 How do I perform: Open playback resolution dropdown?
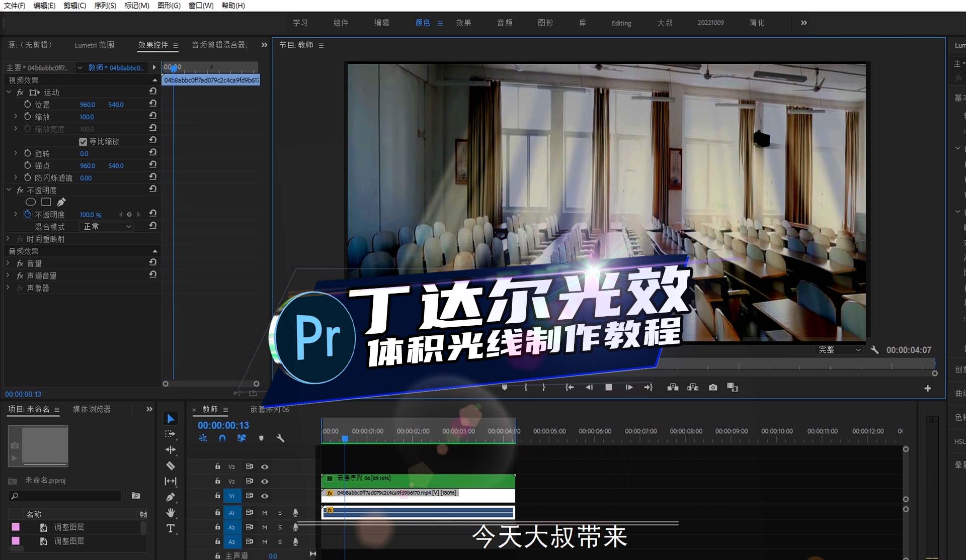838,350
